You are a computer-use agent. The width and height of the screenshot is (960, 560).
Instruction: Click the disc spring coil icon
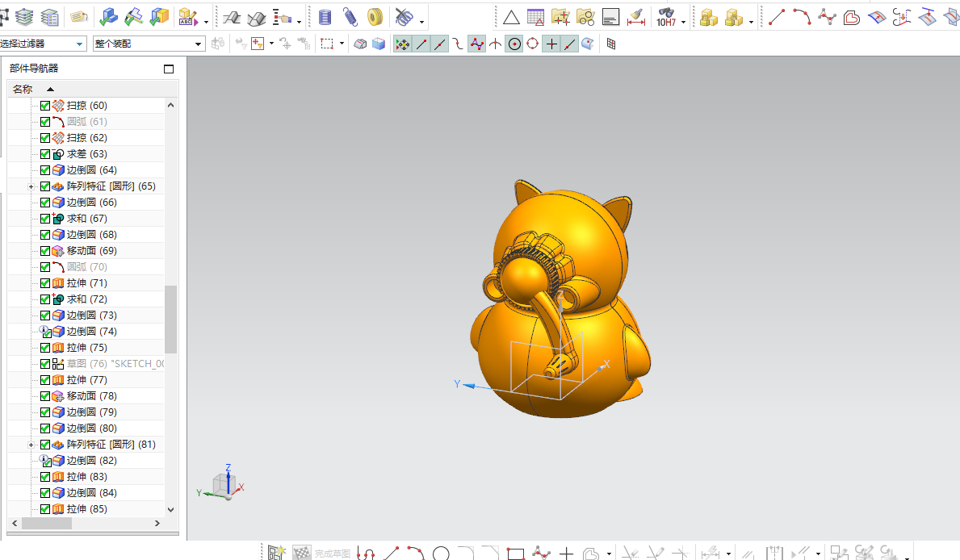coord(375,17)
